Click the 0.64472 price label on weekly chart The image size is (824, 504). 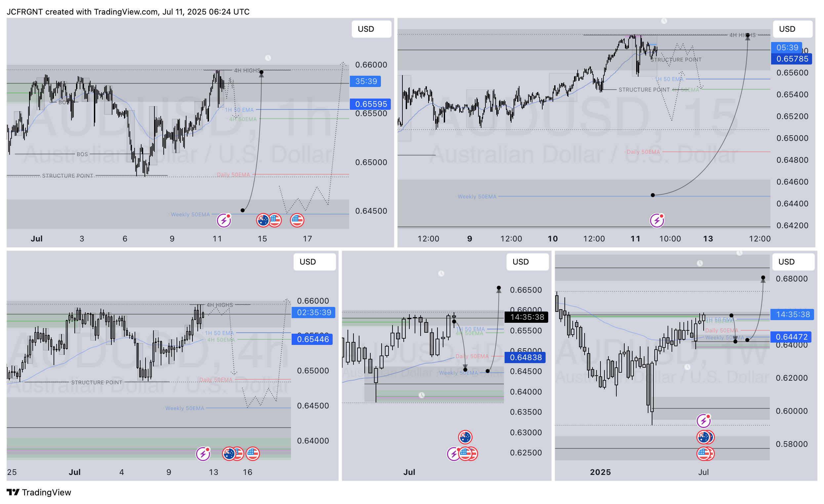point(791,337)
